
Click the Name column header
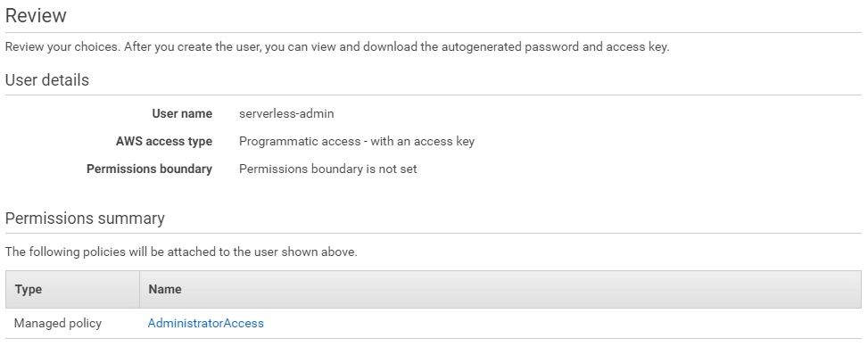(165, 289)
